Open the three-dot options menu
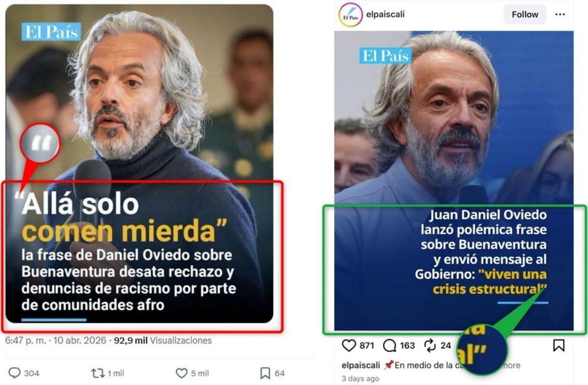 point(560,14)
